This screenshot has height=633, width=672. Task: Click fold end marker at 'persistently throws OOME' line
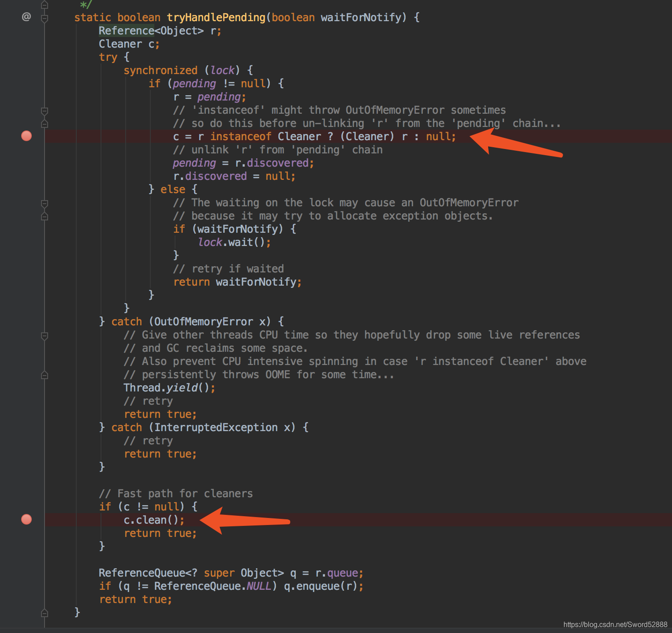[x=45, y=375]
